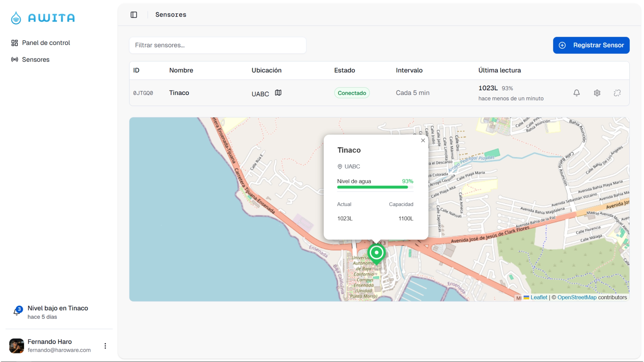Image resolution: width=644 pixels, height=362 pixels.
Task: Open Sensores in sidebar
Action: [30, 60]
